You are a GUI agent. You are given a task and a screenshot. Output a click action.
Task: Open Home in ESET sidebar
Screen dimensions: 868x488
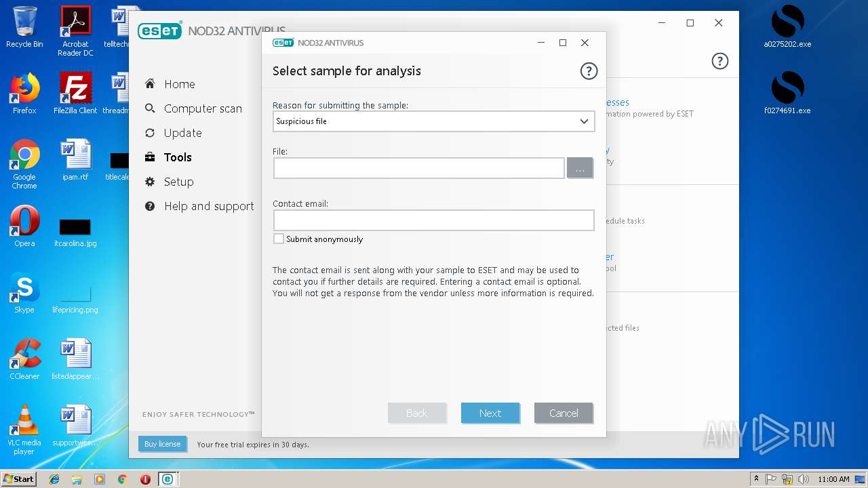pos(180,84)
